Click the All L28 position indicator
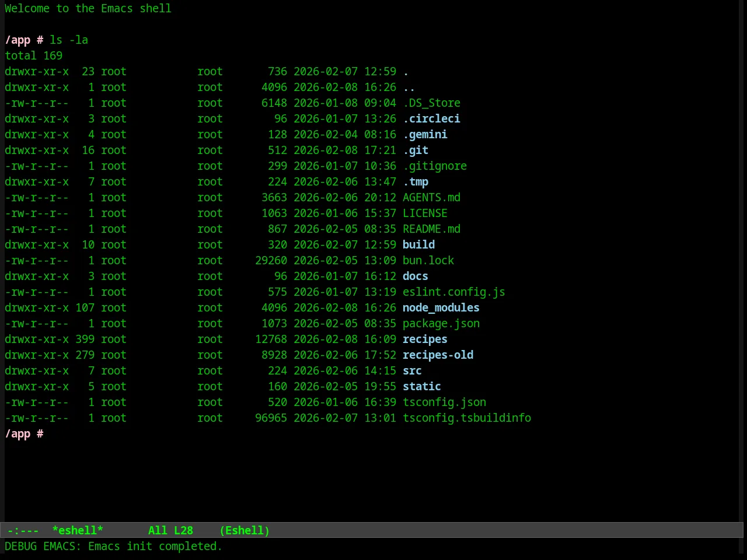 170,530
